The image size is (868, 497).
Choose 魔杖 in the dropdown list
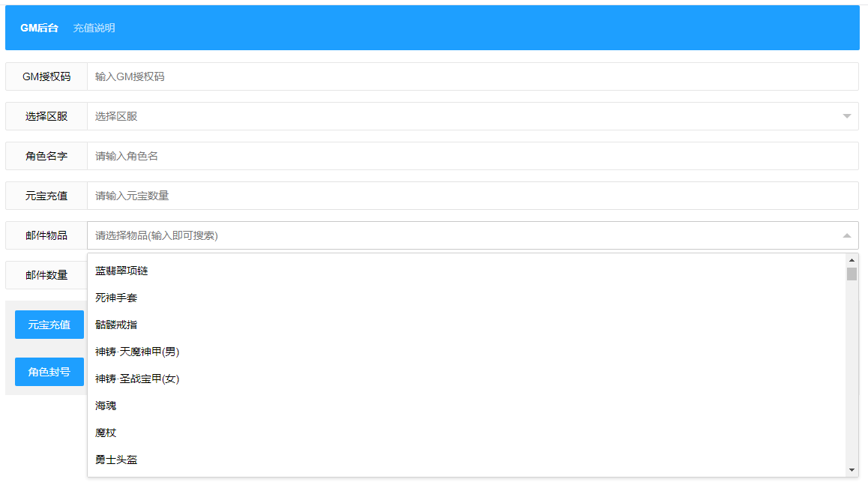(x=106, y=433)
